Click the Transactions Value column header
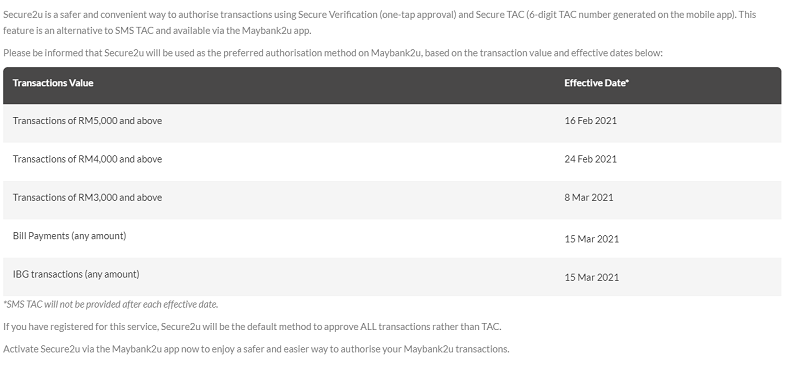This screenshot has width=800, height=385. point(53,83)
